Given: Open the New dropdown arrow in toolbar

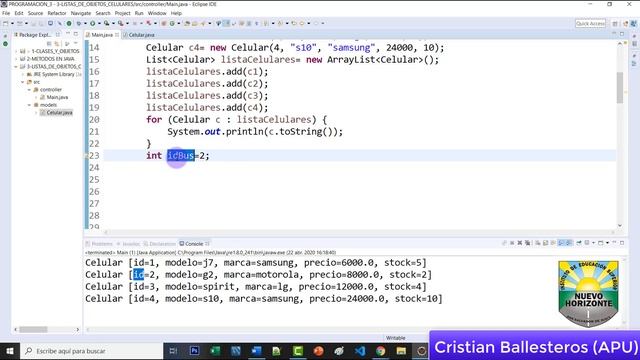Looking at the screenshot, I should (13, 23).
